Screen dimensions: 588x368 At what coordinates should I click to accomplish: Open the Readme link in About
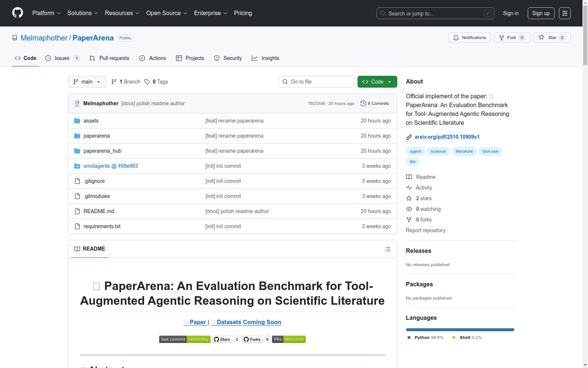point(421,177)
